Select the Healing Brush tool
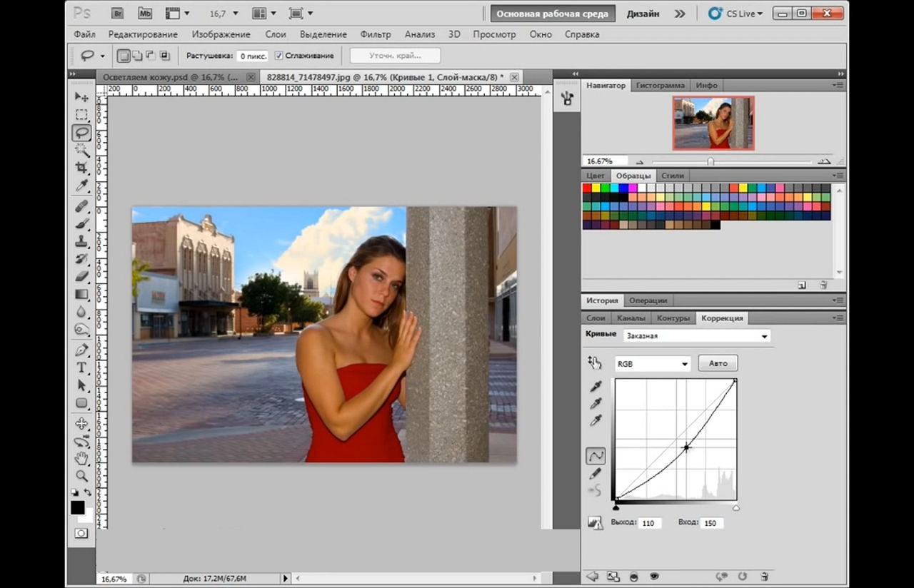The height and width of the screenshot is (588, 914). [81, 206]
